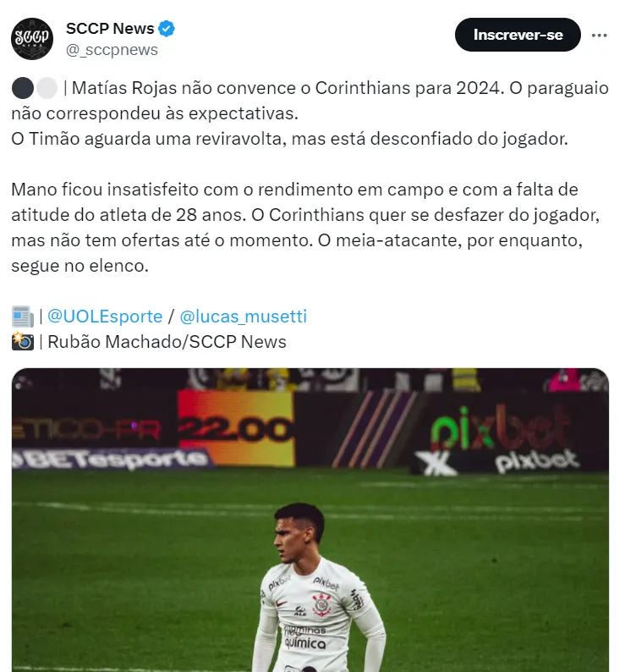This screenshot has width=625, height=672.
Task: Click the black circle emoji
Action: click(x=22, y=88)
